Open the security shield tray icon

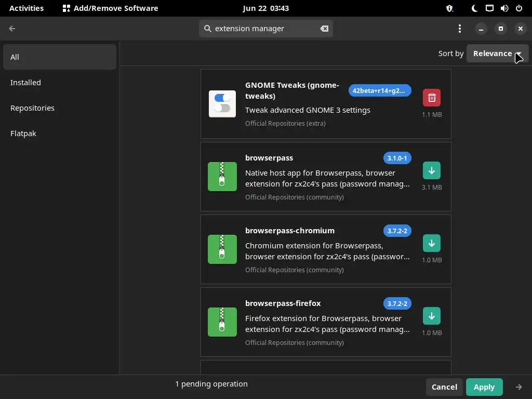coord(449,8)
